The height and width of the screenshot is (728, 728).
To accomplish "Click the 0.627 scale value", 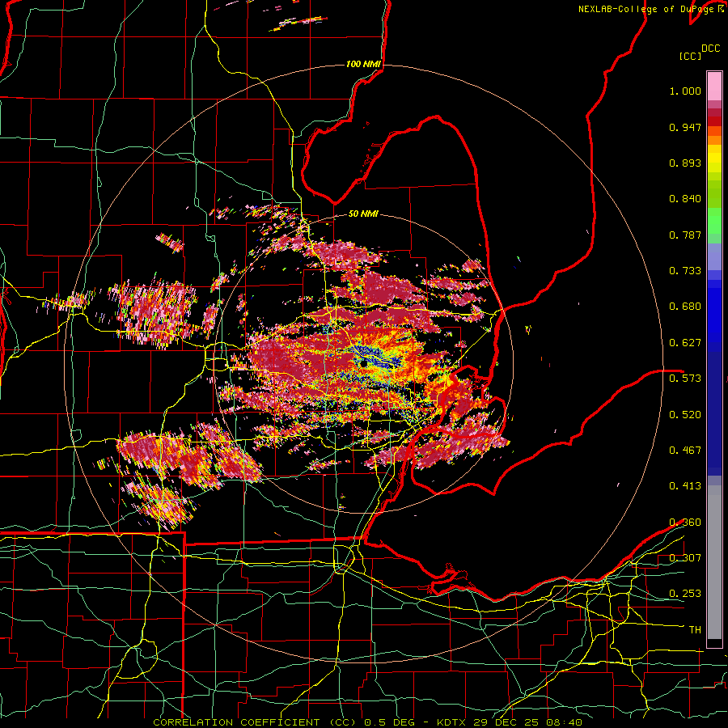I will (685, 343).
